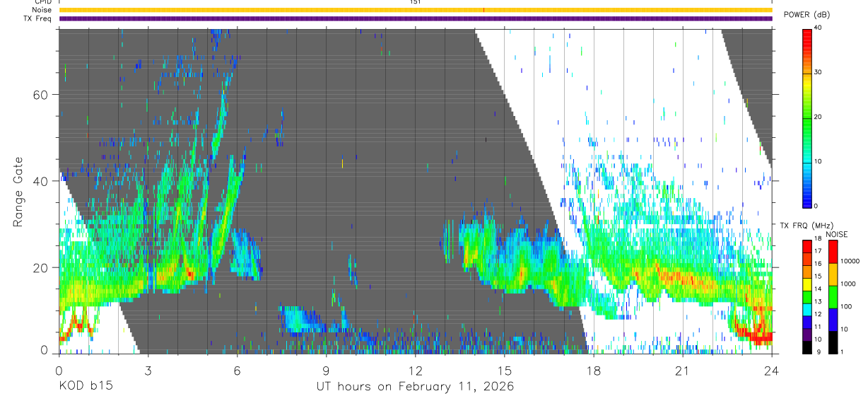Click the black 9-10 MHz swatch in the TX FRQ legend
The image size is (868, 401).
807,347
